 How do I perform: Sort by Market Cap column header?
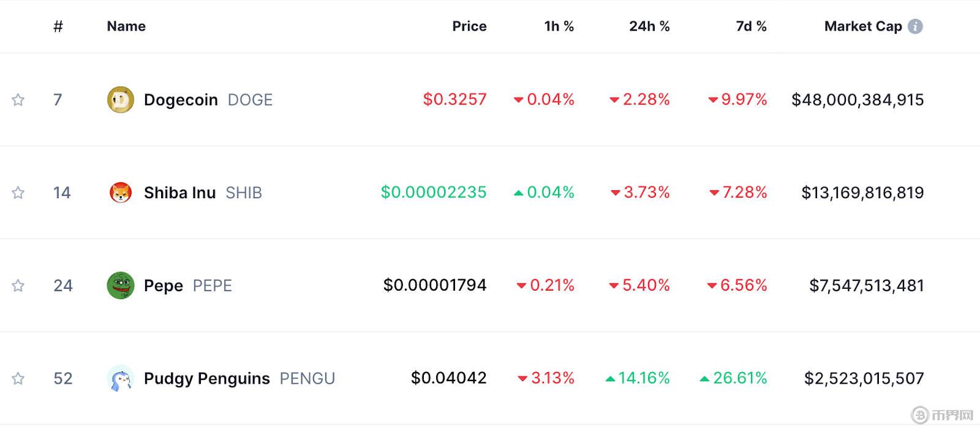tap(862, 26)
